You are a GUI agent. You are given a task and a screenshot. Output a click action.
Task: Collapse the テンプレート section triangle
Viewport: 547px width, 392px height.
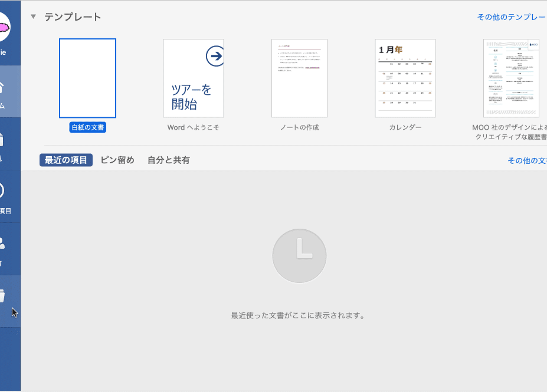point(34,17)
